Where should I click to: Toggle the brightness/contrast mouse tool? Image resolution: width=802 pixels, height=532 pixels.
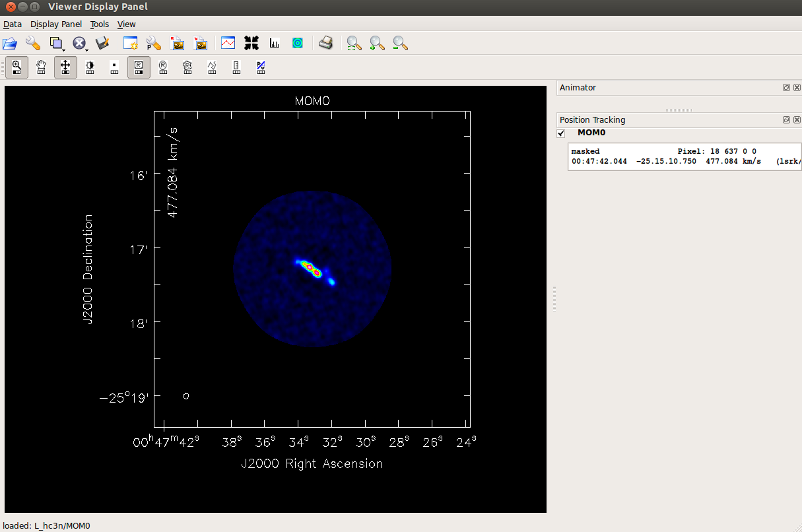point(90,67)
